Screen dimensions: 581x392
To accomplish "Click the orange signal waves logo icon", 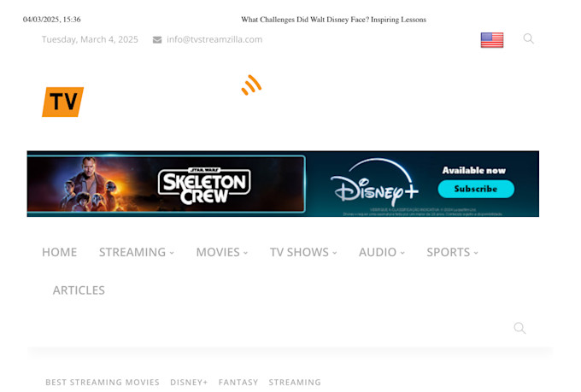I will pyautogui.click(x=251, y=85).
